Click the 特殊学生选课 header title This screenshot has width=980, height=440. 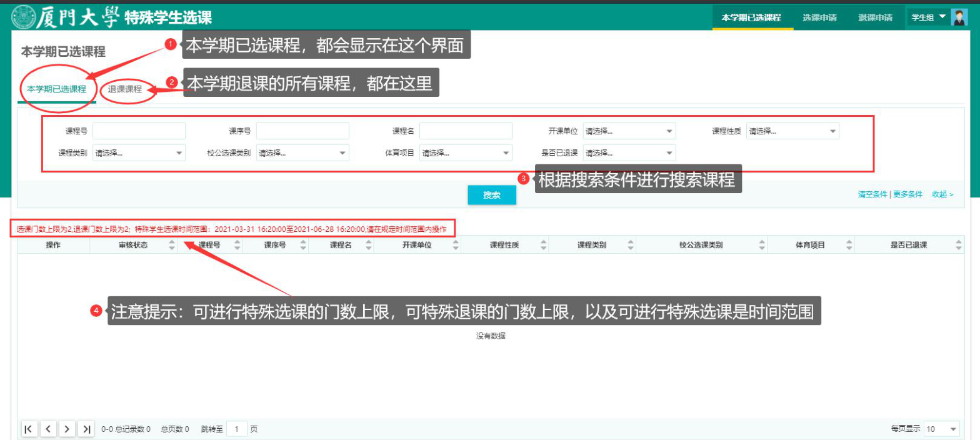coord(168,17)
